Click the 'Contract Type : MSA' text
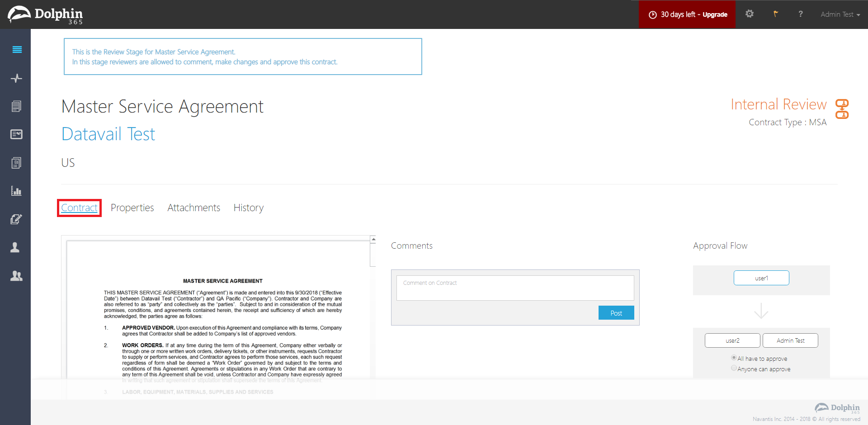 (x=788, y=123)
